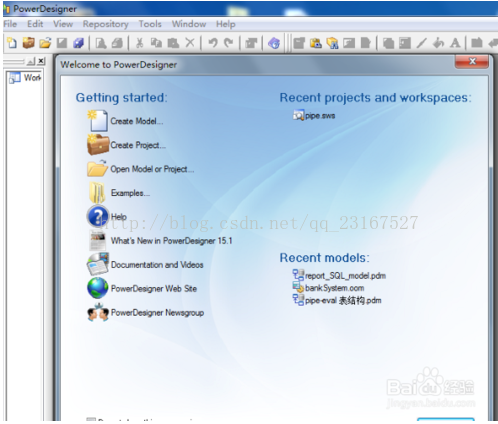
Task: Click the Examples folder icon
Action: tap(97, 193)
